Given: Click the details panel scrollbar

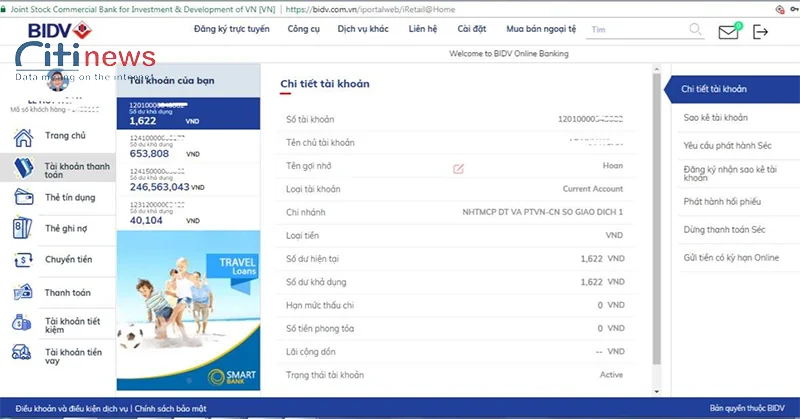Looking at the screenshot, I should coord(657,219).
